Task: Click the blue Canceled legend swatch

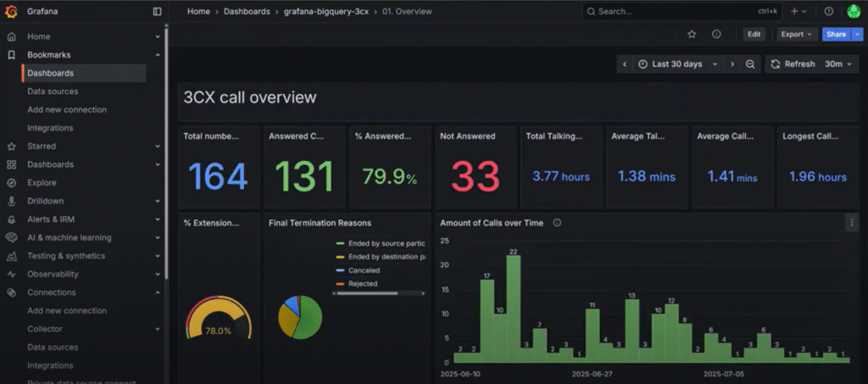Action: pos(340,270)
